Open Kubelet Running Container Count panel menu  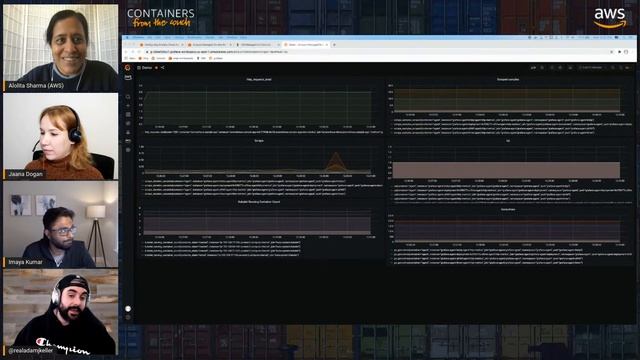[x=259, y=202]
